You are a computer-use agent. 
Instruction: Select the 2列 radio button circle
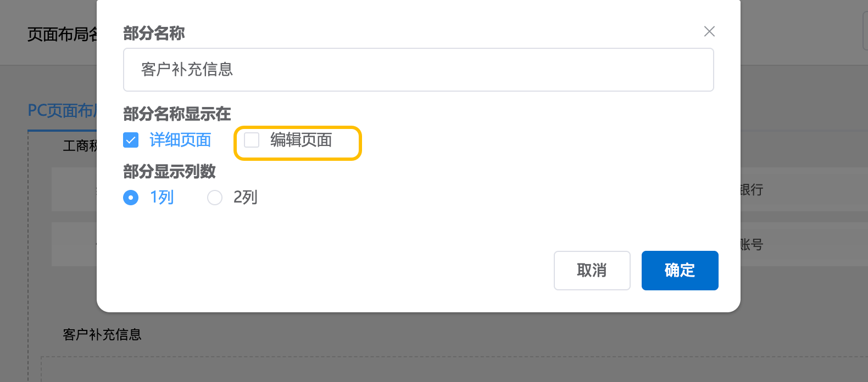click(215, 198)
